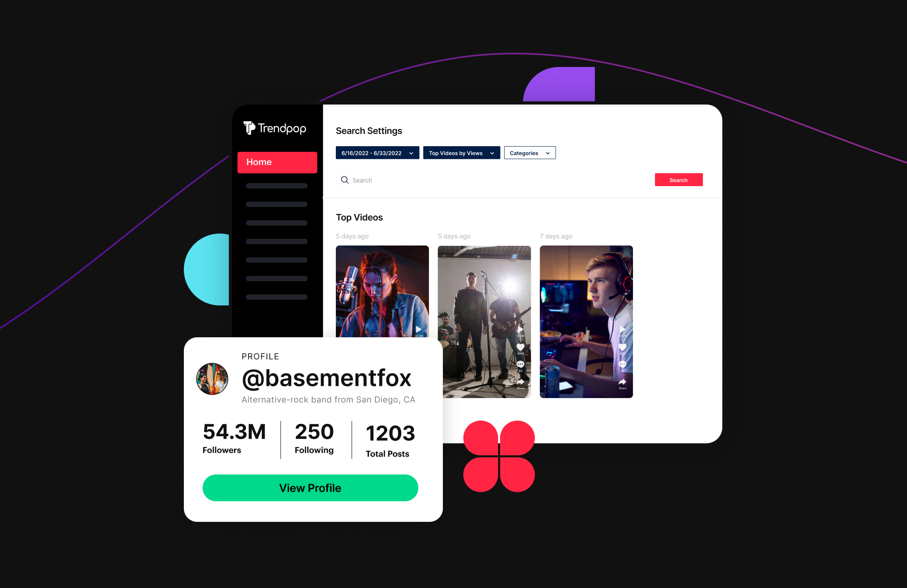
Task: Open comments on the gamer video
Action: [x=622, y=364]
